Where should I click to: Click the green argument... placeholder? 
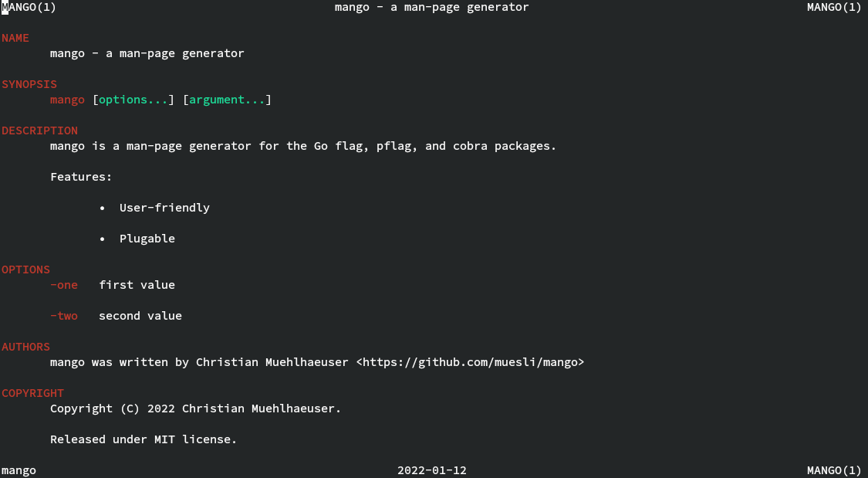[227, 100]
